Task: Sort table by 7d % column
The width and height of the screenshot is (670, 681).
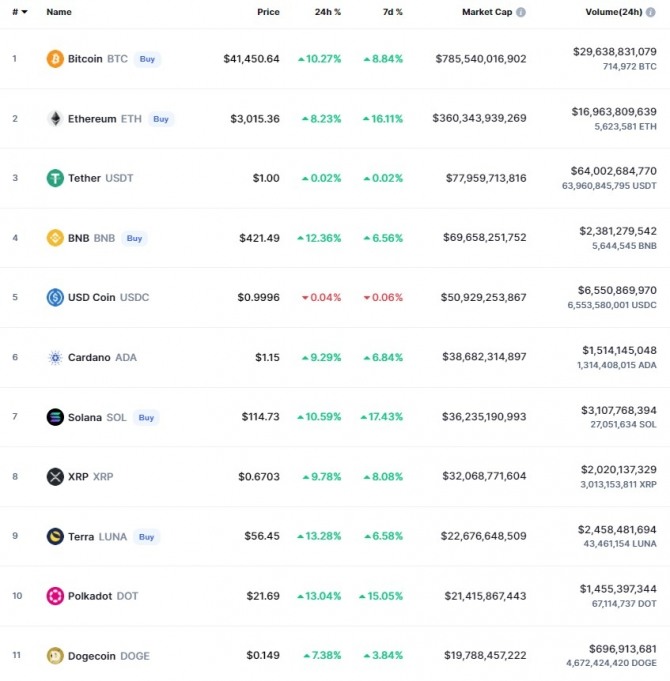Action: [392, 12]
